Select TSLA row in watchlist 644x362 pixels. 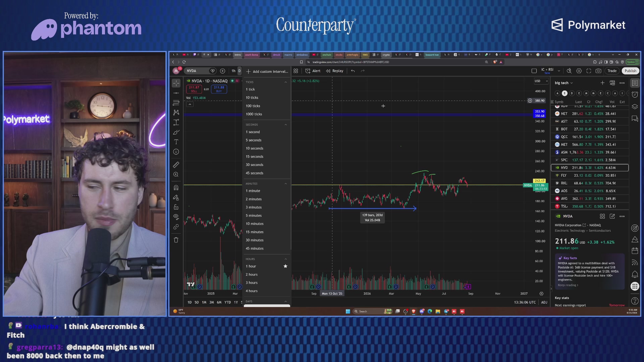pyautogui.click(x=590, y=206)
